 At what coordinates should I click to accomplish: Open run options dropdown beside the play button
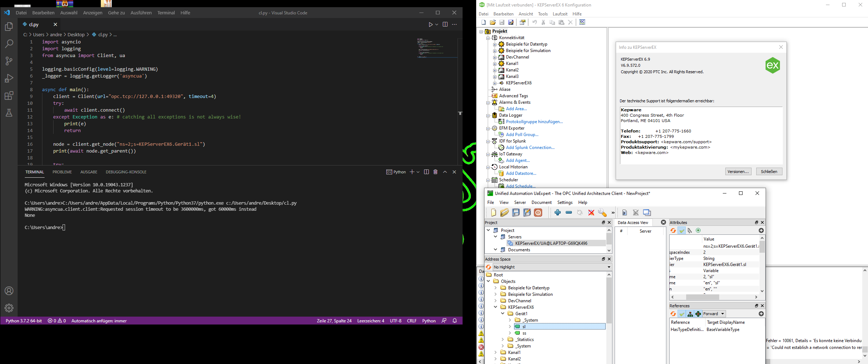pos(437,24)
